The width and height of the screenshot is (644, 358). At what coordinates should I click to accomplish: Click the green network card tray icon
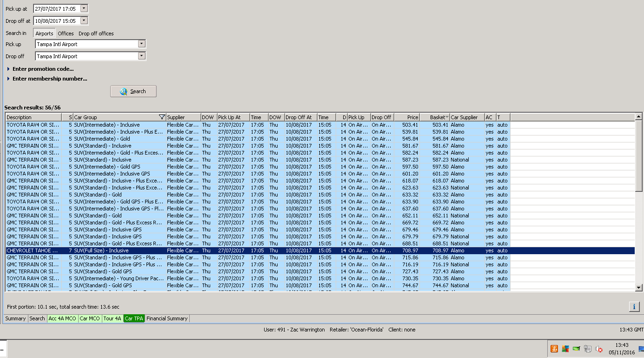click(x=577, y=349)
